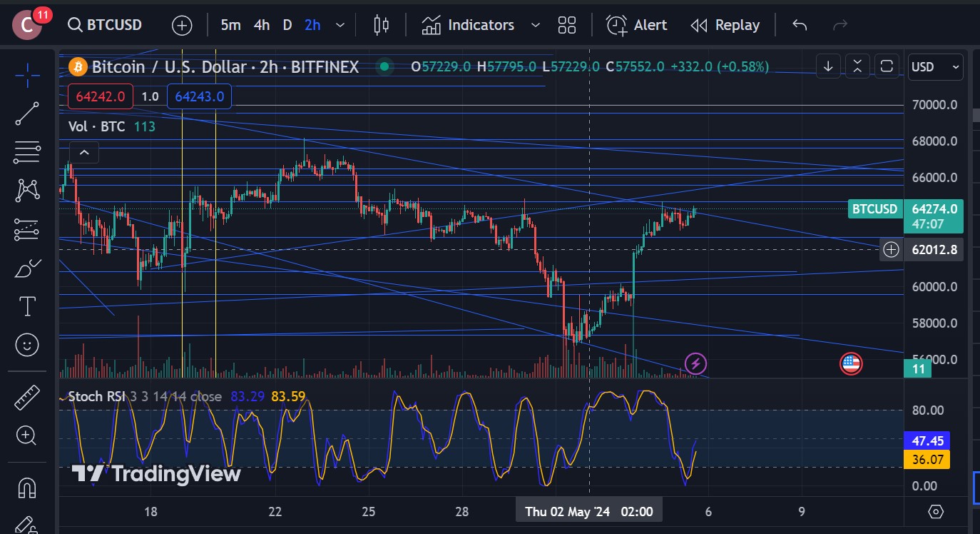Click the US flag economic event marker
The height and width of the screenshot is (534, 980).
pyautogui.click(x=851, y=364)
